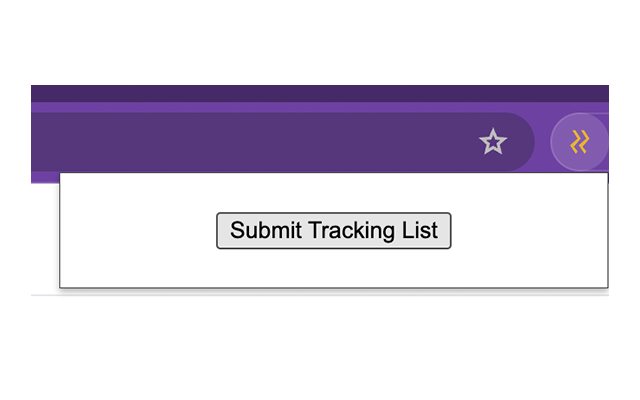Focus the browser address bar
This screenshot has width=640, height=400.
click(253, 142)
